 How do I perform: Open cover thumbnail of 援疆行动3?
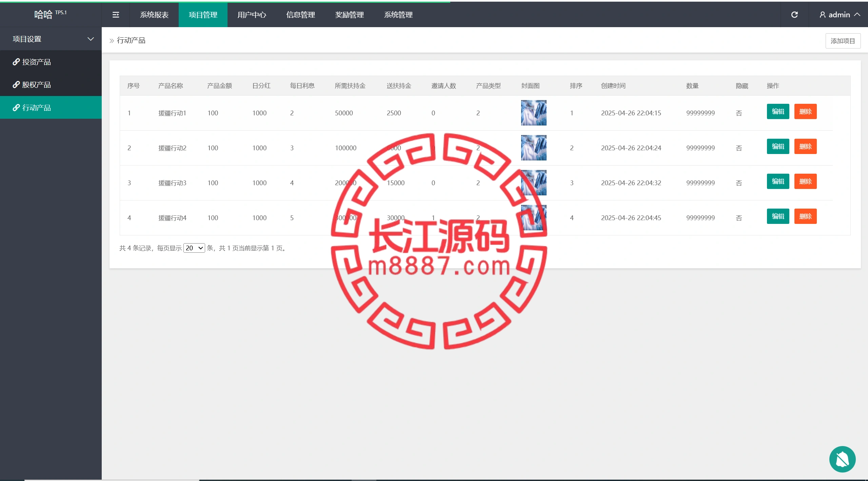pyautogui.click(x=534, y=182)
